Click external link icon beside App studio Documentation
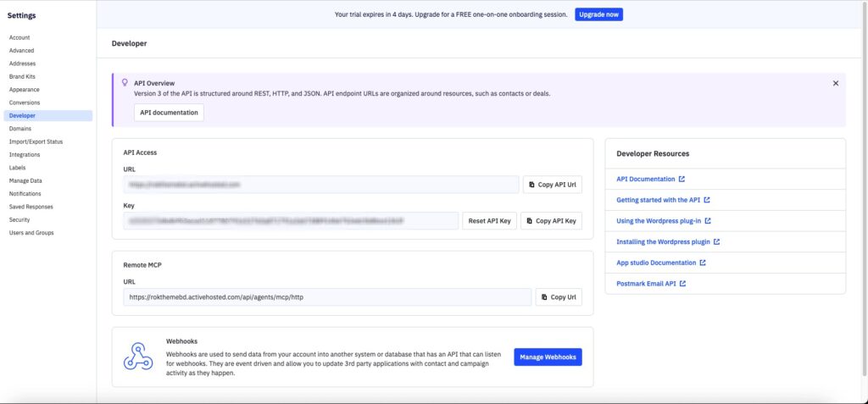868x404 pixels. pyautogui.click(x=703, y=263)
